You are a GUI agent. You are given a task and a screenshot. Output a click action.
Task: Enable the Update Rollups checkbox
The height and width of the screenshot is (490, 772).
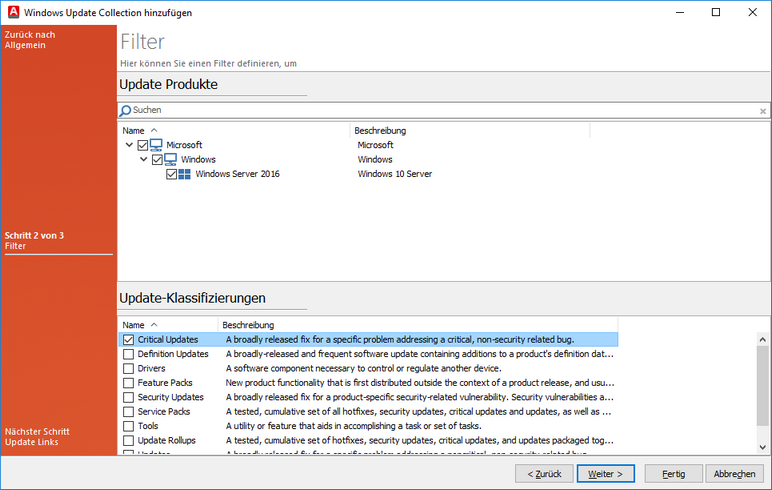(x=129, y=440)
